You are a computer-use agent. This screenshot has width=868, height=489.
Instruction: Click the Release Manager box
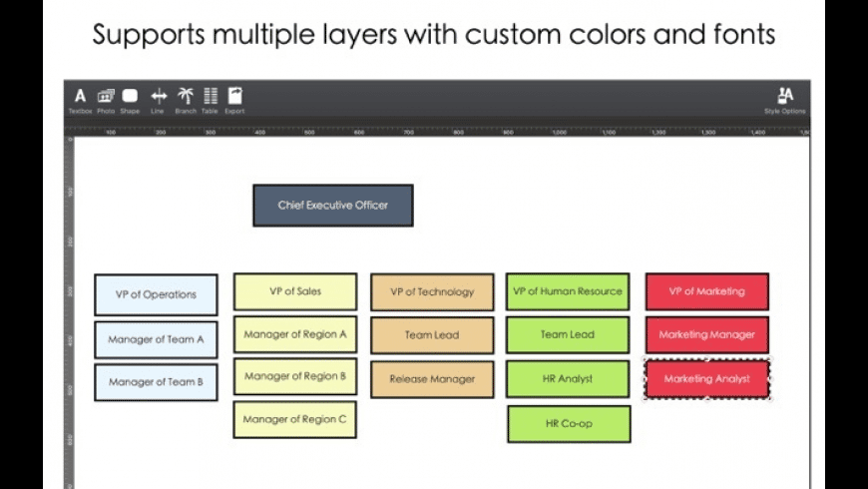(432, 379)
